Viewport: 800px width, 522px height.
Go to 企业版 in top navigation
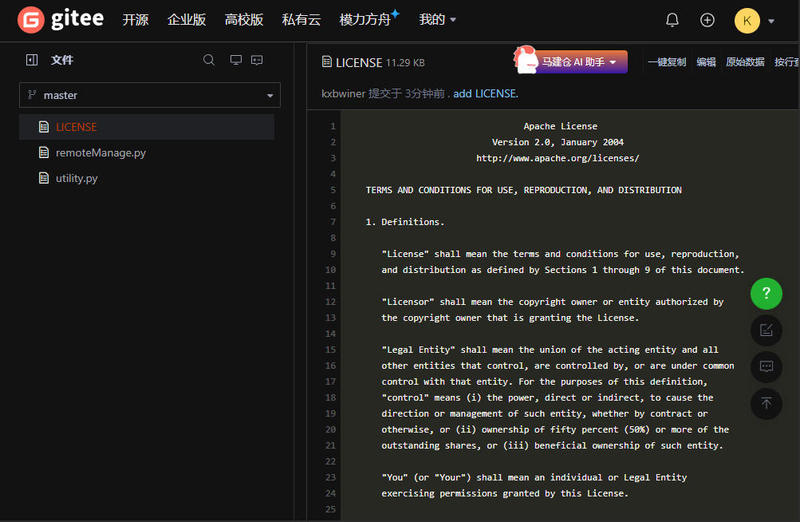pos(187,20)
